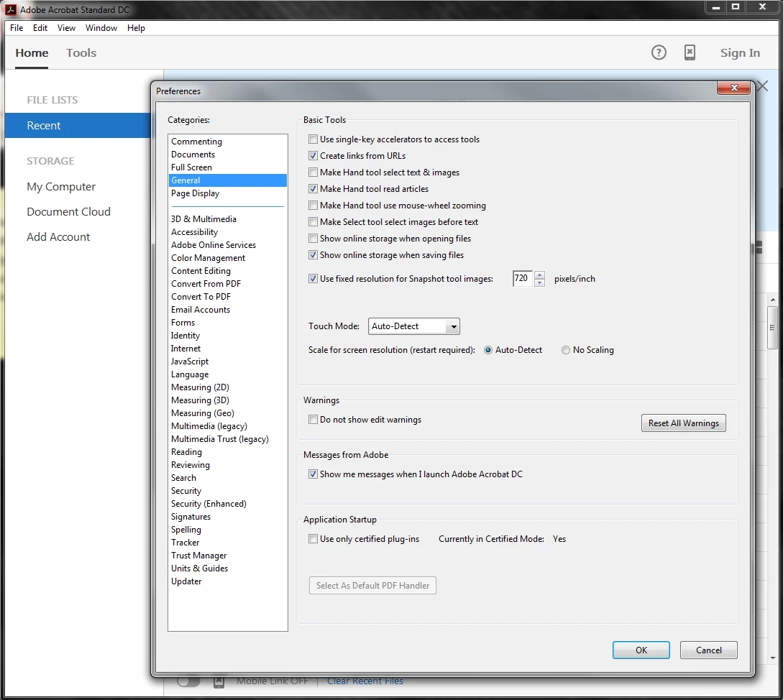Click Add Account
783x700 pixels.
pyautogui.click(x=58, y=237)
